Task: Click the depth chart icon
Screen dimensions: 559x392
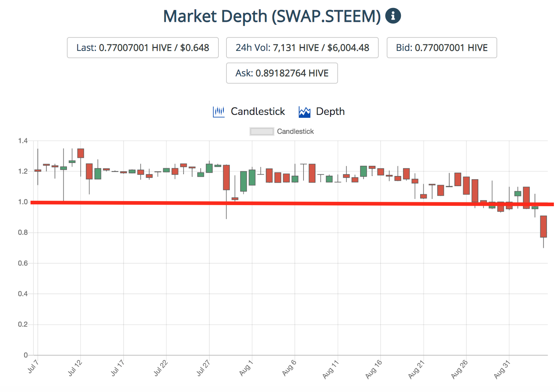Action: [x=304, y=112]
